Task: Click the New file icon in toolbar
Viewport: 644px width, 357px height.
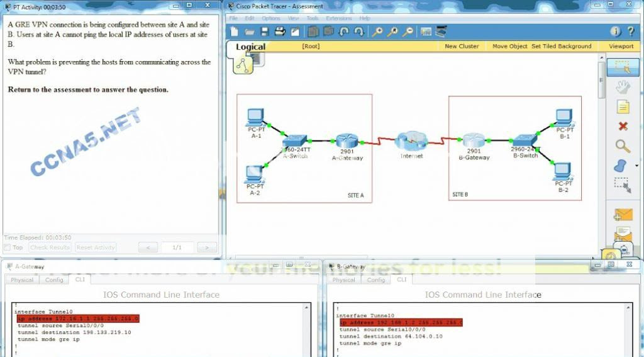Action: tap(235, 31)
